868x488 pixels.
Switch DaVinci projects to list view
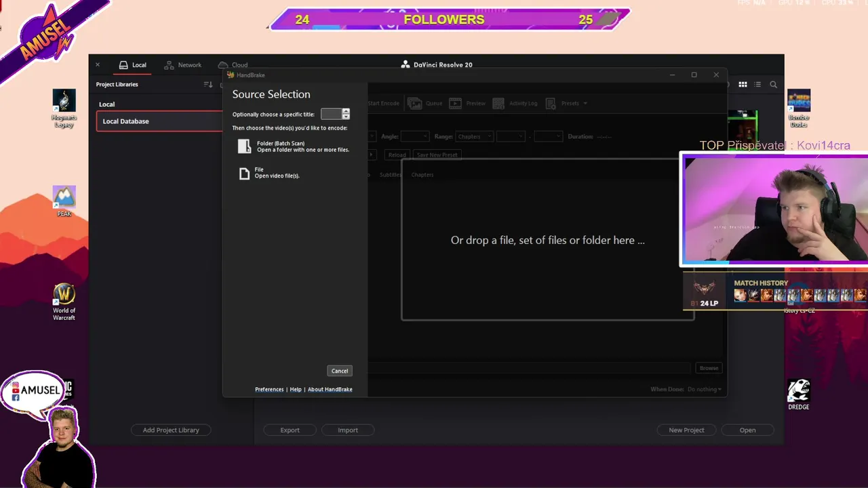click(x=758, y=85)
